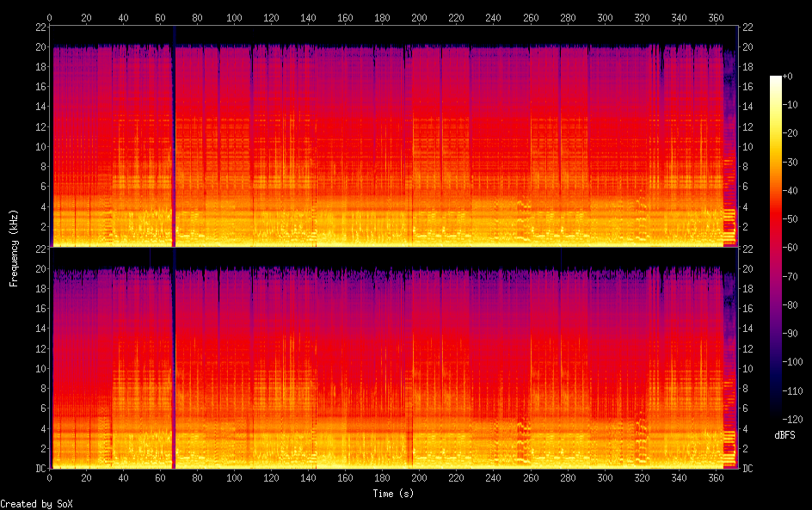The height and width of the screenshot is (510, 812).
Task: Click the '-120' color scale value
Action: click(792, 420)
